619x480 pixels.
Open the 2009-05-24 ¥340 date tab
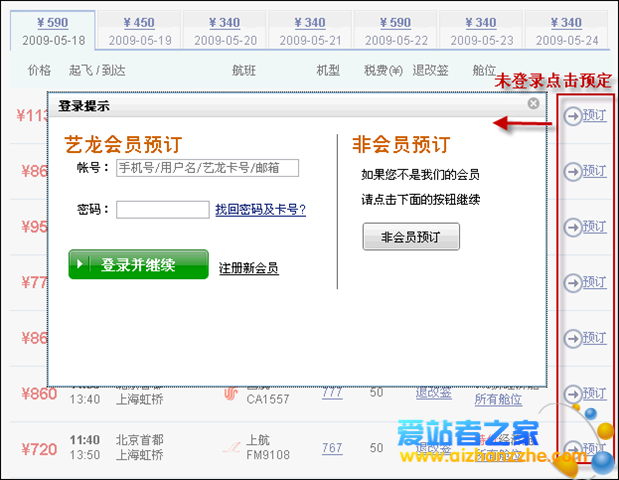point(566,31)
